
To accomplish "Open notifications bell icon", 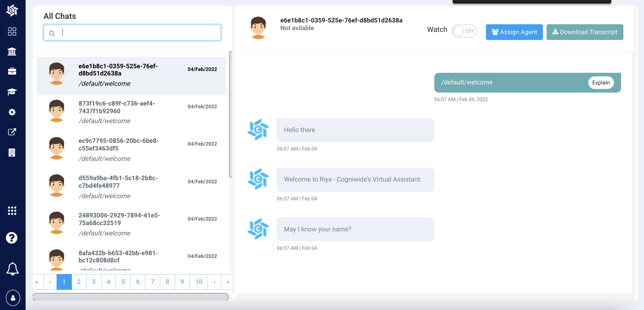I will pyautogui.click(x=12, y=269).
